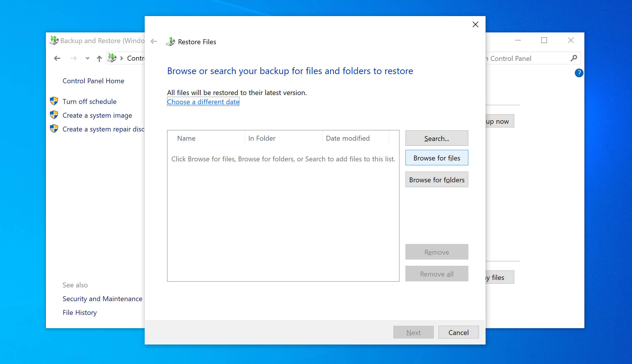The width and height of the screenshot is (632, 364).
Task: Click the Browse for folders button
Action: tap(436, 180)
